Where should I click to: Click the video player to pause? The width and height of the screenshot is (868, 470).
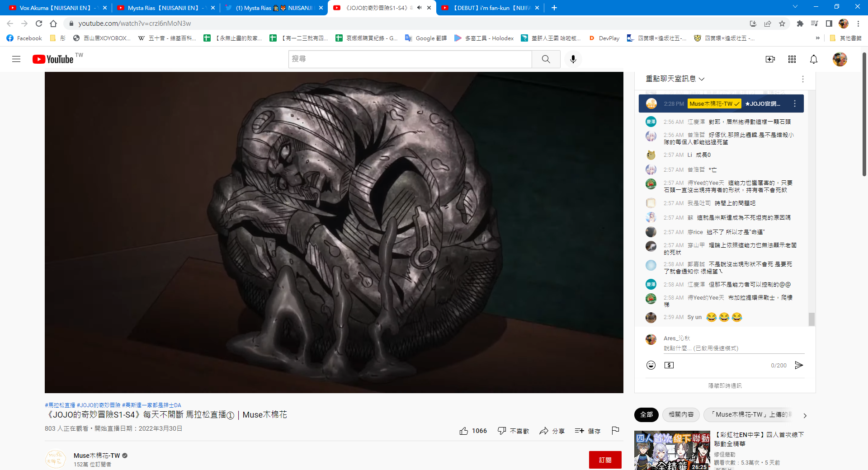tap(334, 232)
